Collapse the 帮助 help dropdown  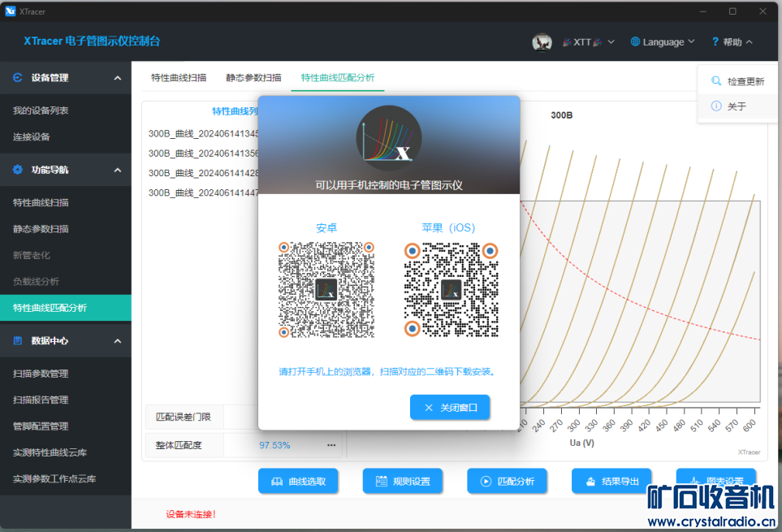click(x=732, y=42)
